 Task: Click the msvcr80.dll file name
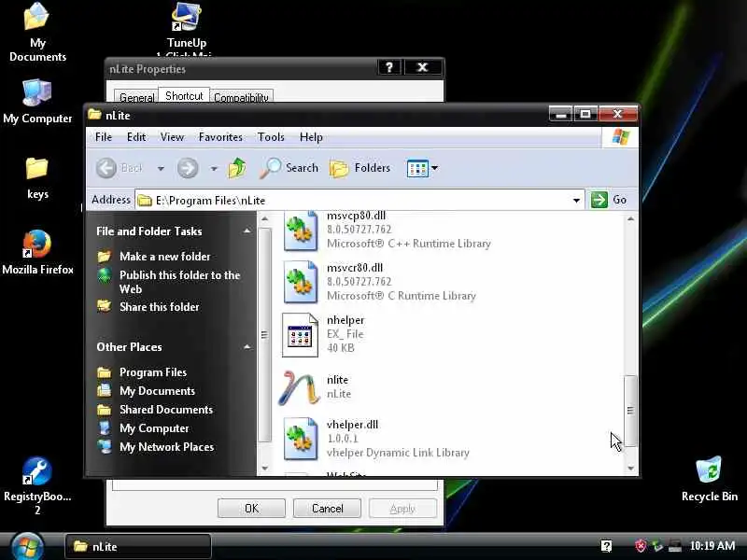pos(355,268)
